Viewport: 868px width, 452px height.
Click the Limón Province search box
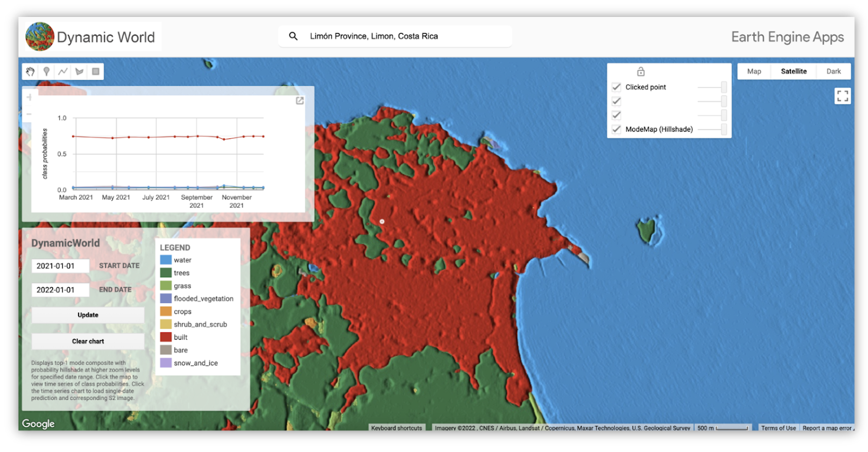[x=395, y=36]
